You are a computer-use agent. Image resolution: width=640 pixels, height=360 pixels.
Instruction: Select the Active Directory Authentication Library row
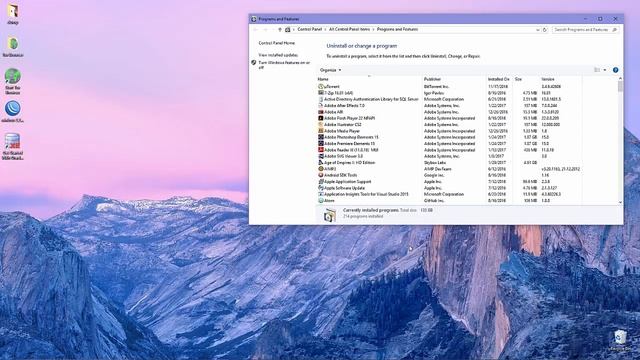coord(449,99)
